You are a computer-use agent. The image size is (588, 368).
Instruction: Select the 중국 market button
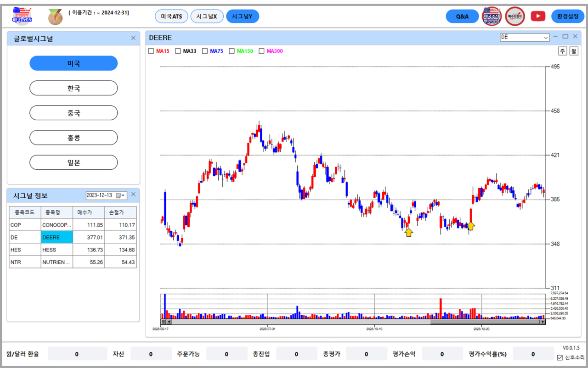pos(73,113)
